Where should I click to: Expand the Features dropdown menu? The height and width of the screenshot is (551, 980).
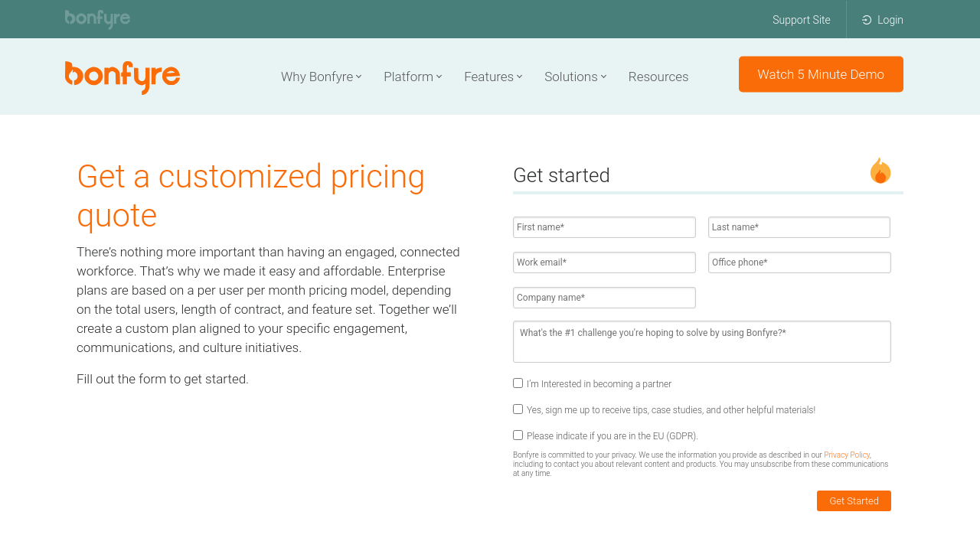coord(493,77)
